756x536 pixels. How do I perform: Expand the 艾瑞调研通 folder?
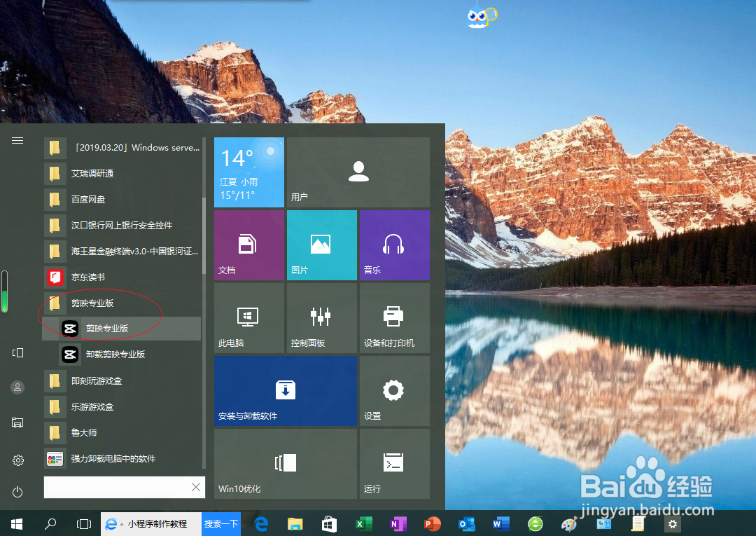[x=122, y=173]
